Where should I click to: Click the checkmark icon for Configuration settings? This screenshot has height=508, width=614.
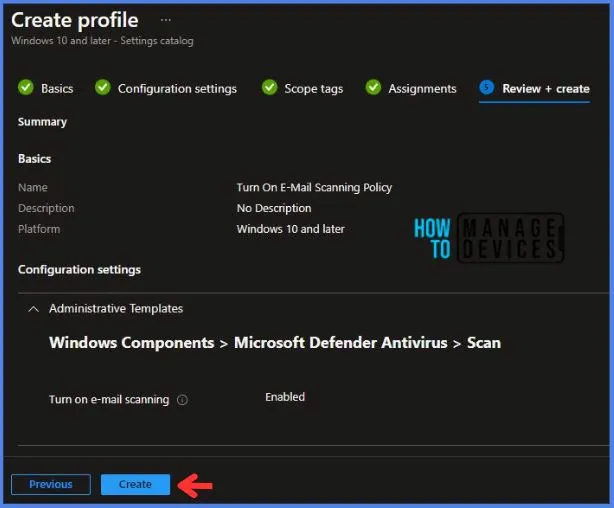(x=103, y=87)
